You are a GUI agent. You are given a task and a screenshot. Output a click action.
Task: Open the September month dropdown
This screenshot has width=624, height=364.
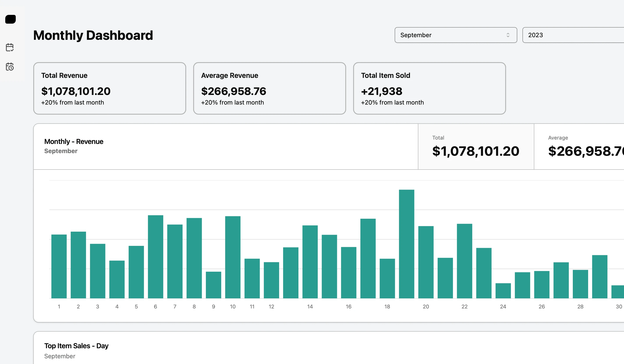tap(456, 35)
